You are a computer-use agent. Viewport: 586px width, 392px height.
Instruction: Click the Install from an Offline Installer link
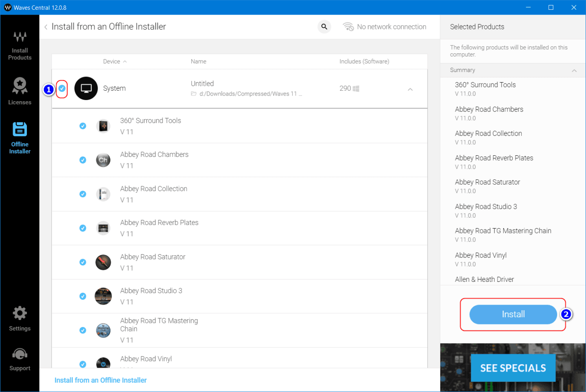101,380
